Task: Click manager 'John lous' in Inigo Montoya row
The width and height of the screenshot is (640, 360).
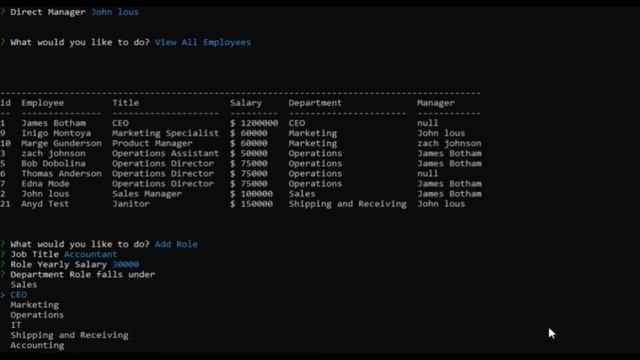Action: point(441,133)
